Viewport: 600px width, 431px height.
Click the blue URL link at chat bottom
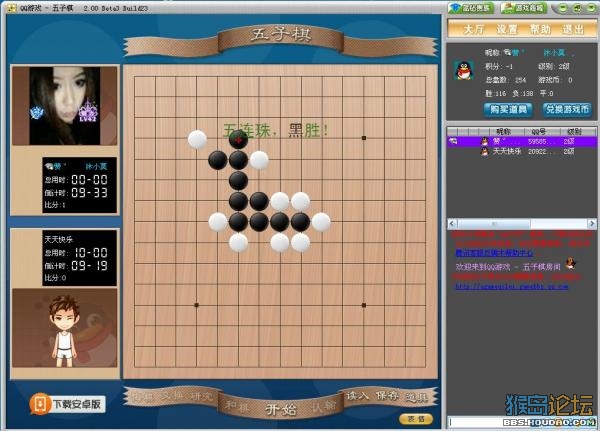[x=512, y=286]
